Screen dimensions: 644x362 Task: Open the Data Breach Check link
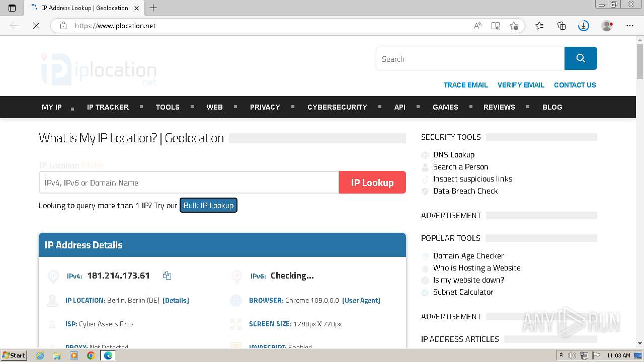(x=465, y=191)
